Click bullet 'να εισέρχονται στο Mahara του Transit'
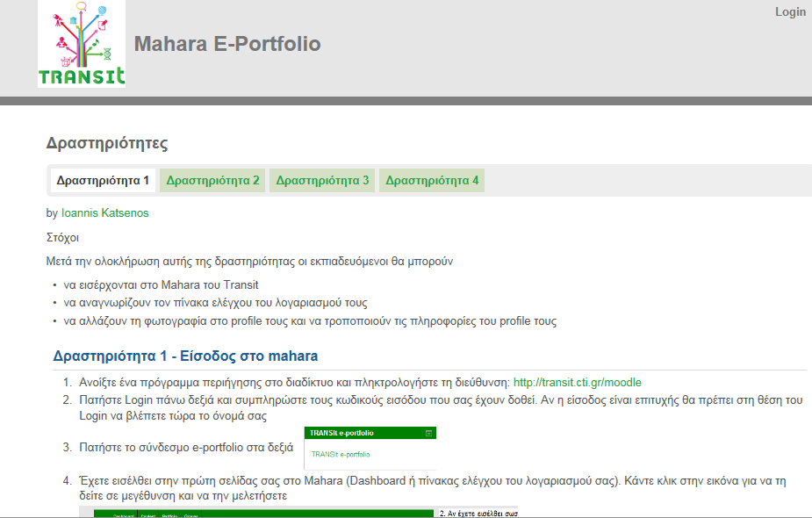The height and width of the screenshot is (518, 812). coord(161,284)
